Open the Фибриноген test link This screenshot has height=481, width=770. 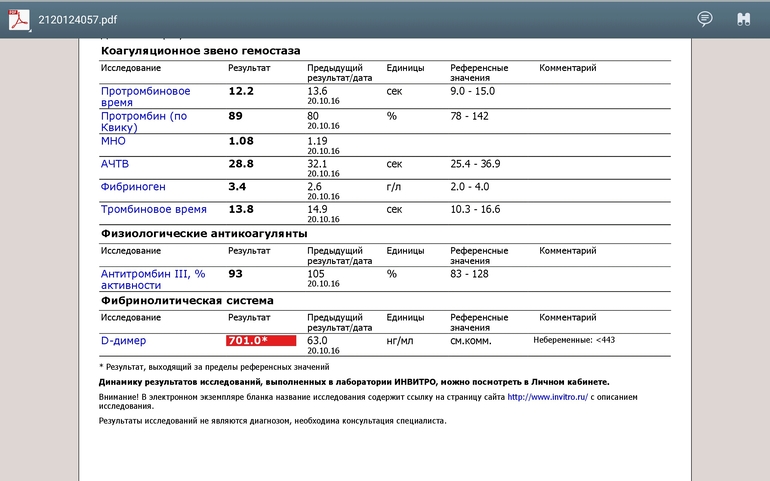133,186
